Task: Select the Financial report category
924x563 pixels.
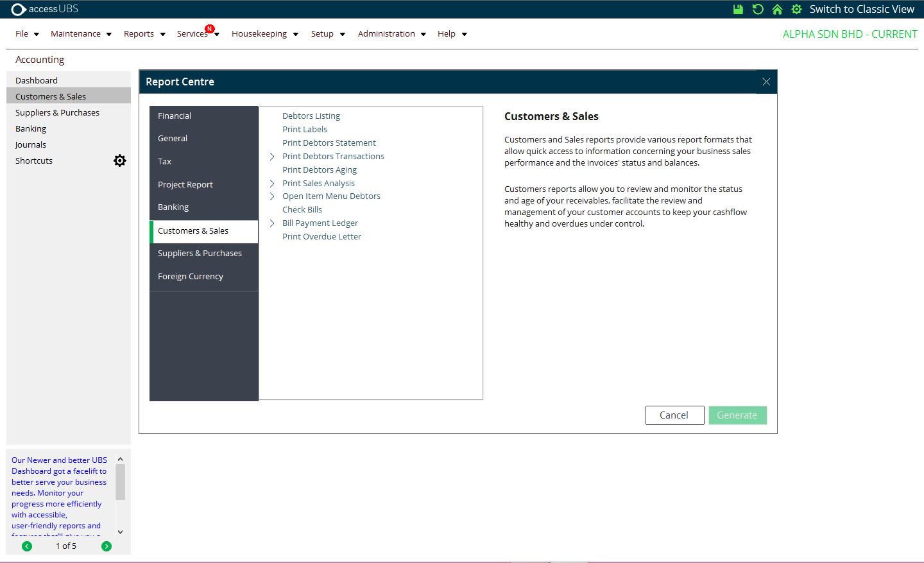Action: pos(175,116)
